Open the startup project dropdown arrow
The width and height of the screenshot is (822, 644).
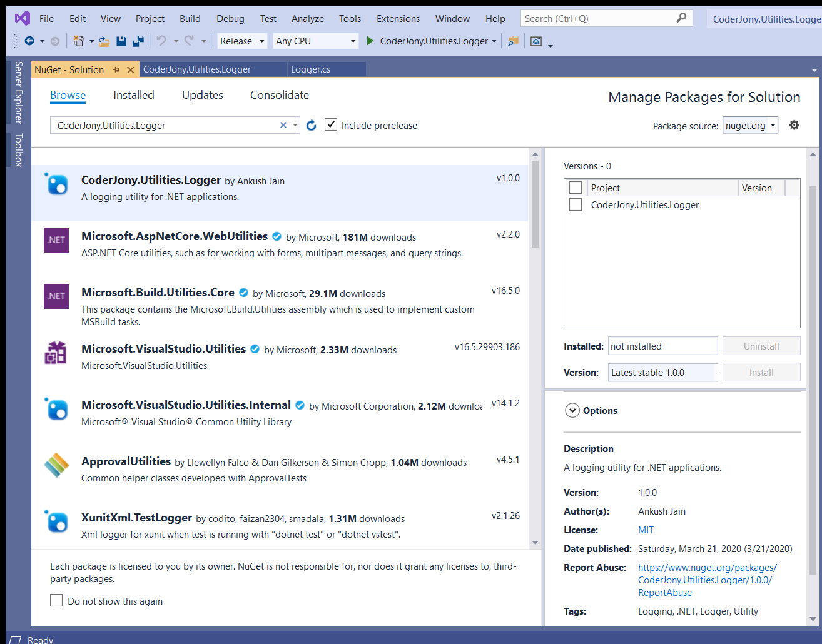tap(494, 41)
